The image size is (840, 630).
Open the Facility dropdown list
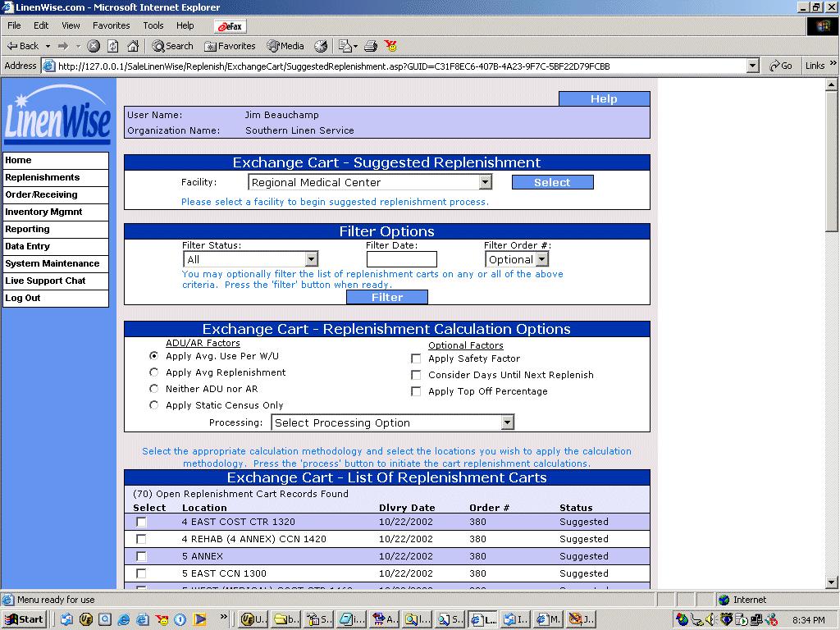(370, 182)
